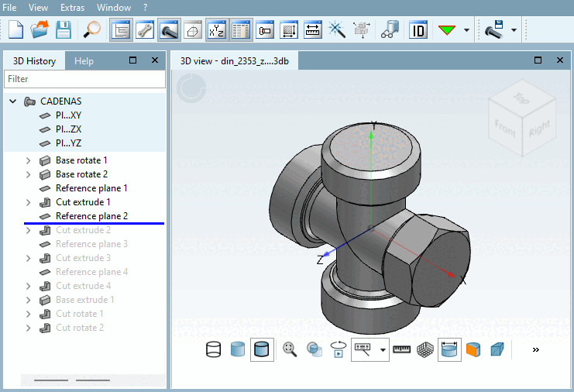
Task: Open the Extras menu
Action: pos(72,7)
